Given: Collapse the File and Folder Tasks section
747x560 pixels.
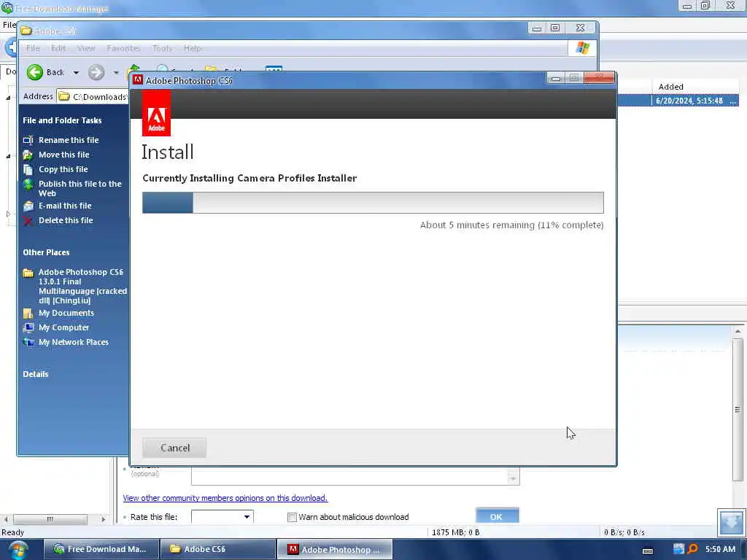Looking at the screenshot, I should pos(63,120).
